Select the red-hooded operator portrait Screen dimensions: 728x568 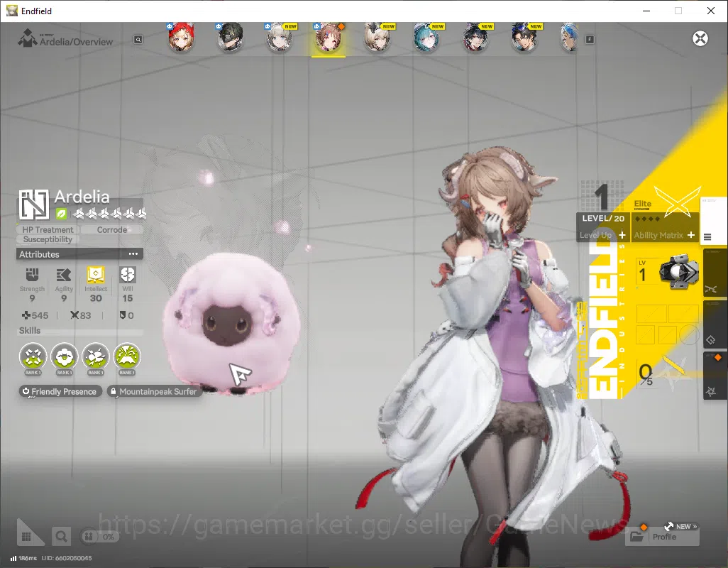[x=181, y=38]
